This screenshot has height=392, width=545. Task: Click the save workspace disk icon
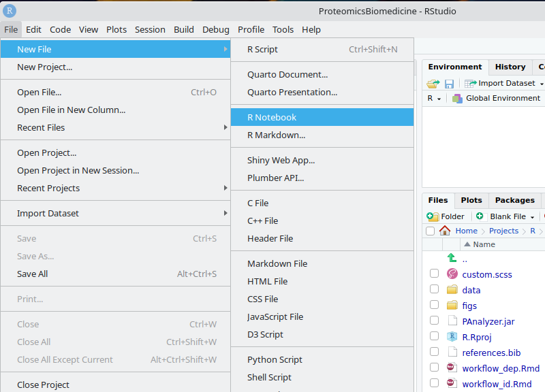449,84
